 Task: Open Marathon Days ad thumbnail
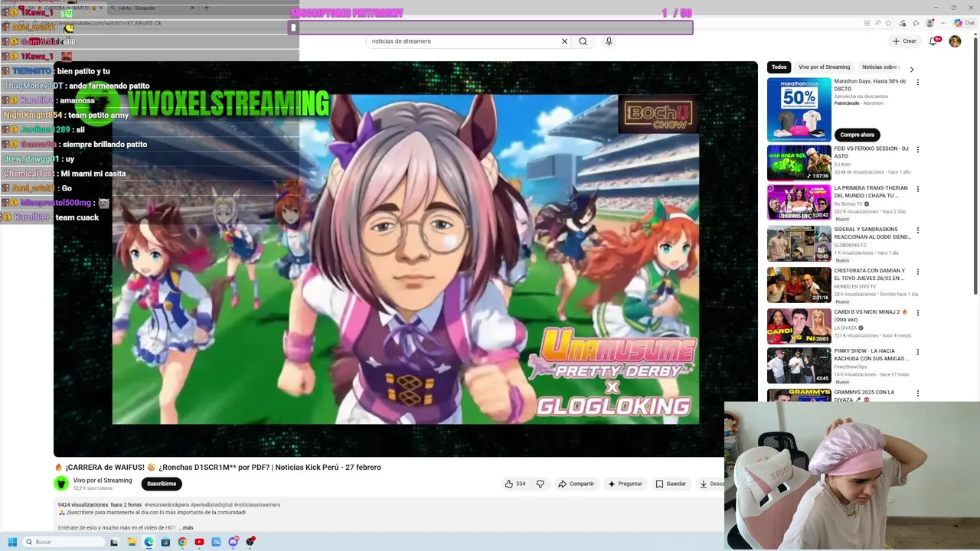(799, 109)
